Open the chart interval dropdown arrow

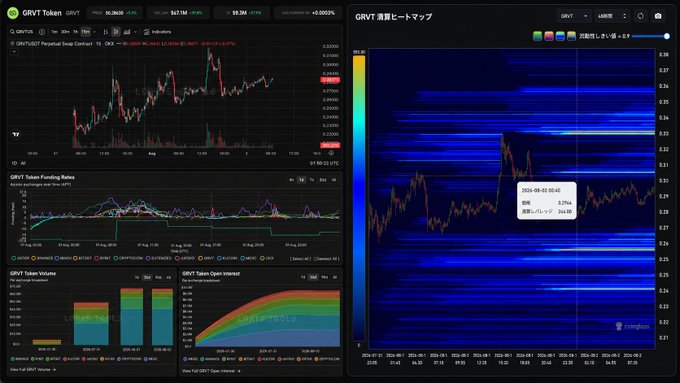tap(95, 32)
